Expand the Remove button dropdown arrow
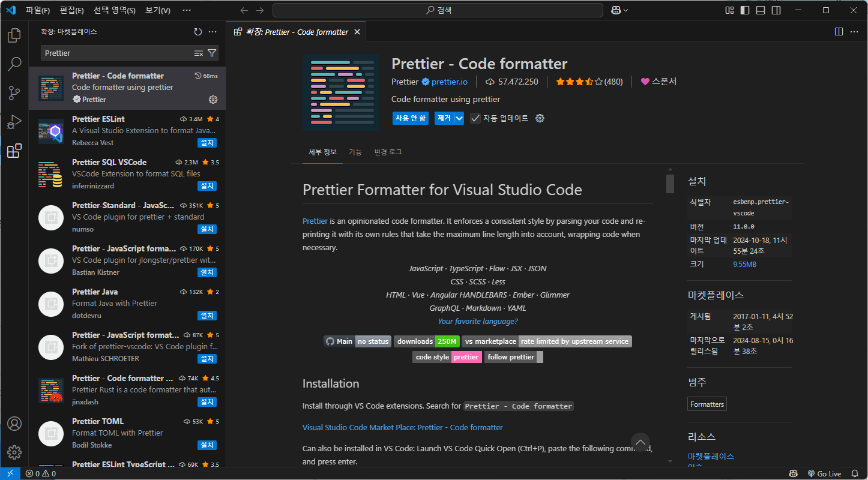Screen dimensions: 868x480 (459, 118)
